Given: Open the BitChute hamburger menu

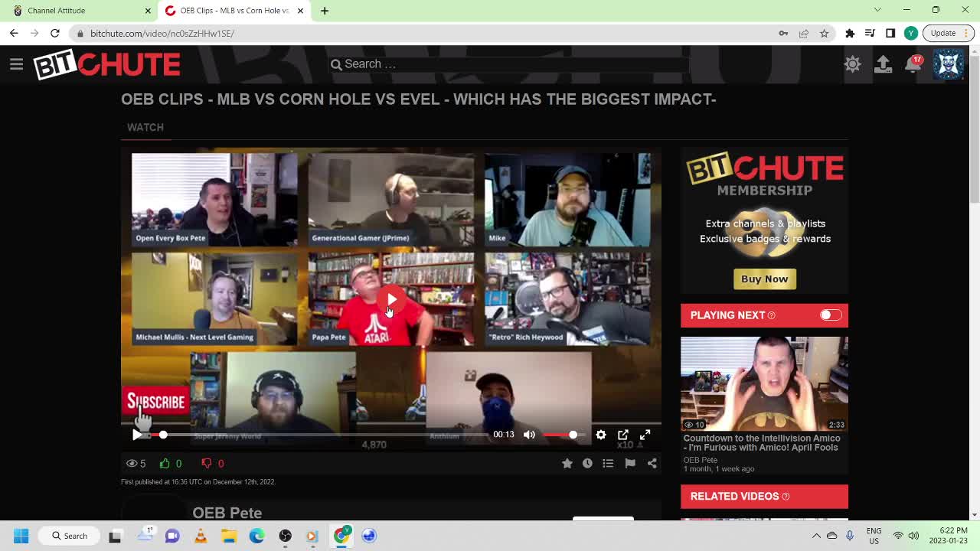Looking at the screenshot, I should [x=16, y=64].
